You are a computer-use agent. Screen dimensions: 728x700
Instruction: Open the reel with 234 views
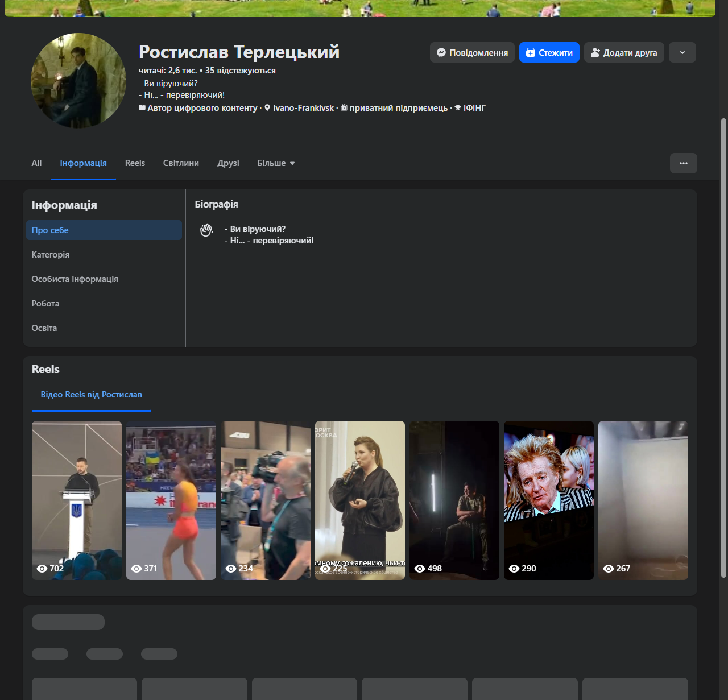click(266, 500)
